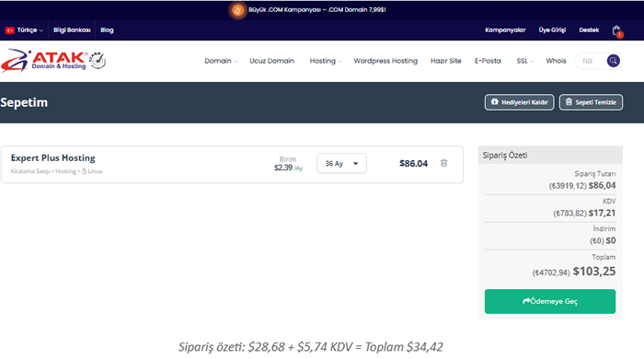Click the orange campaign badge icon
Screen dimensions: 644x359
coord(237,10)
